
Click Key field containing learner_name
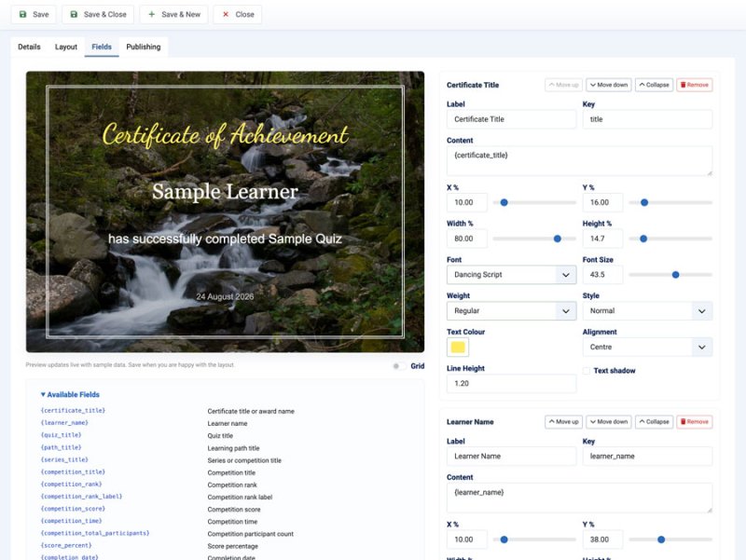point(647,457)
